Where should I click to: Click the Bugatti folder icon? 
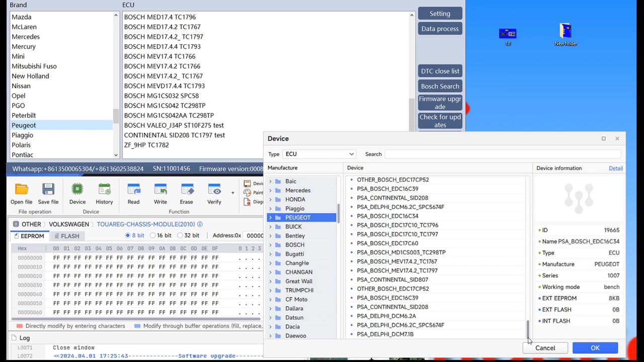278,254
